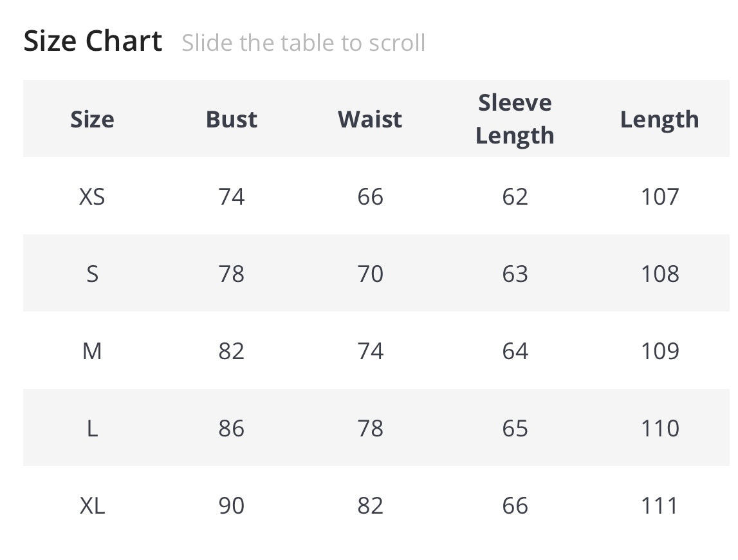The image size is (738, 560).
Task: Select the waist value 70 for S
Action: [x=371, y=274]
